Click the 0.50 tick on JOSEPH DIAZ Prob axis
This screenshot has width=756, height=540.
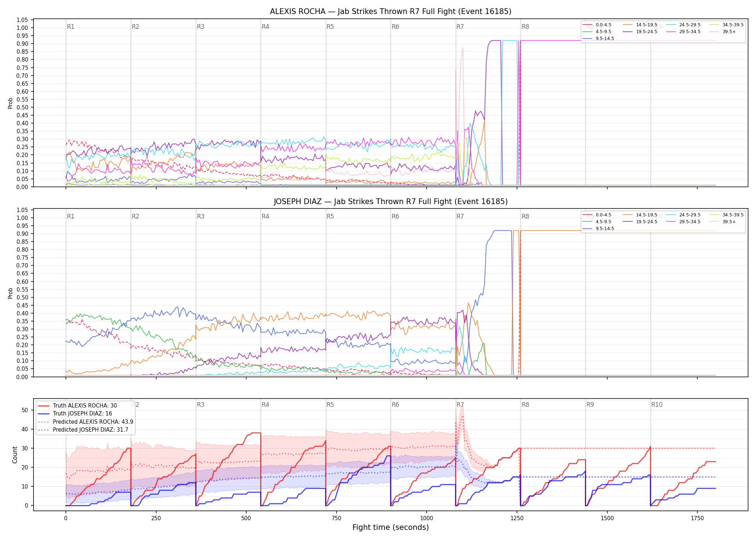(22, 297)
